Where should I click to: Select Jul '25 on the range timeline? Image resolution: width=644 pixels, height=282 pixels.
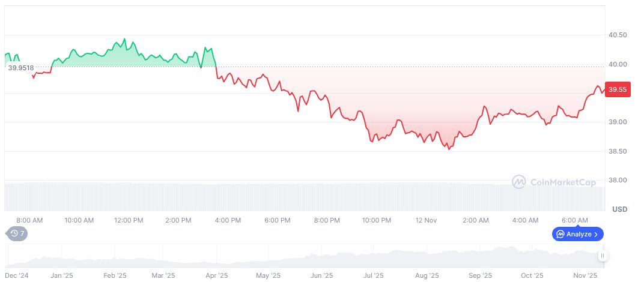[373, 276]
